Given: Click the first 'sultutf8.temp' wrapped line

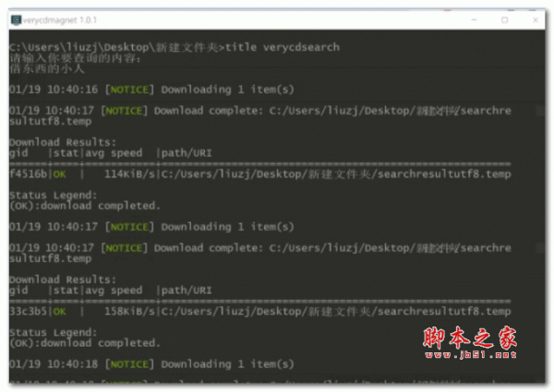Looking at the screenshot, I should coord(50,122).
